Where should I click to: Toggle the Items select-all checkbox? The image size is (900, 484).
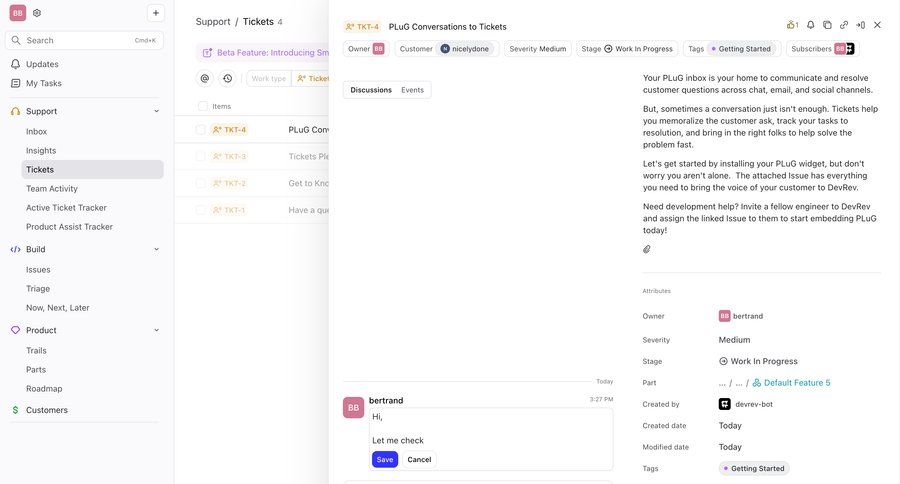(x=203, y=106)
